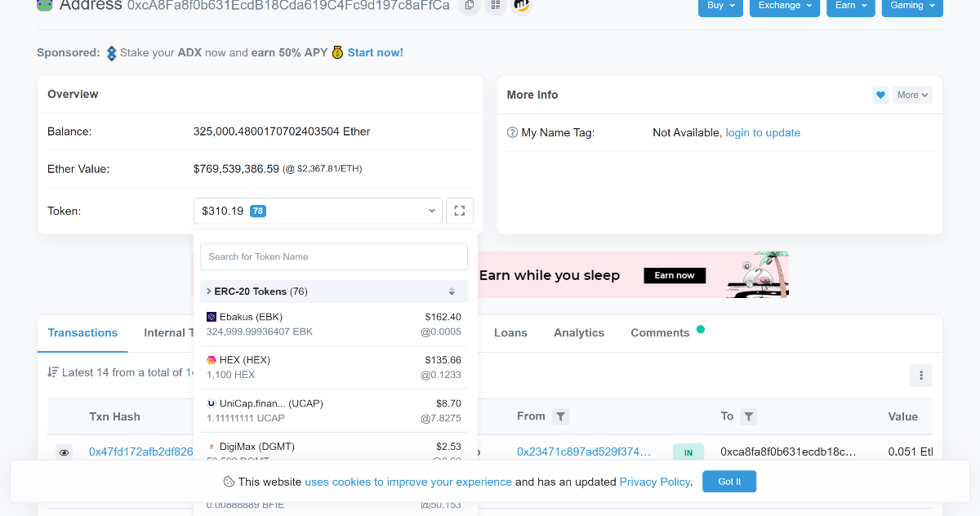The image size is (980, 516).
Task: Open the login to update link
Action: pyautogui.click(x=763, y=132)
